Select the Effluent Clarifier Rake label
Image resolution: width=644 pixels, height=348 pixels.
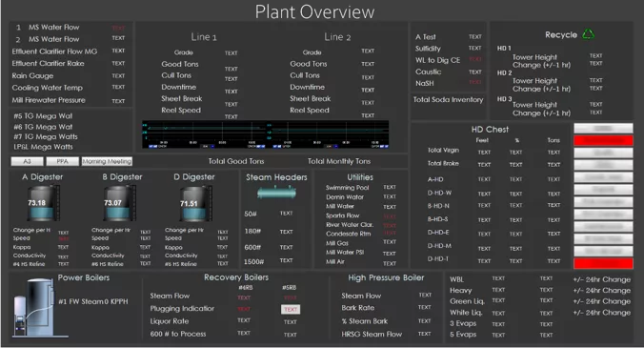(x=48, y=63)
